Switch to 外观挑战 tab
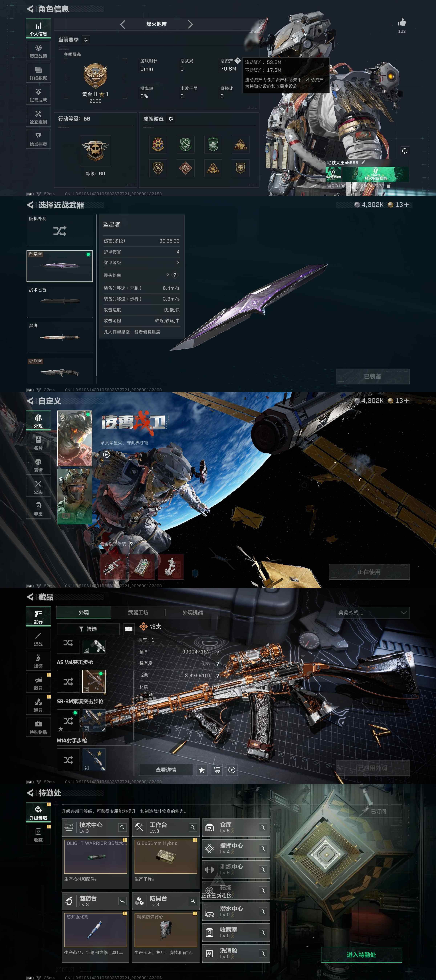436x980 pixels. click(x=193, y=612)
